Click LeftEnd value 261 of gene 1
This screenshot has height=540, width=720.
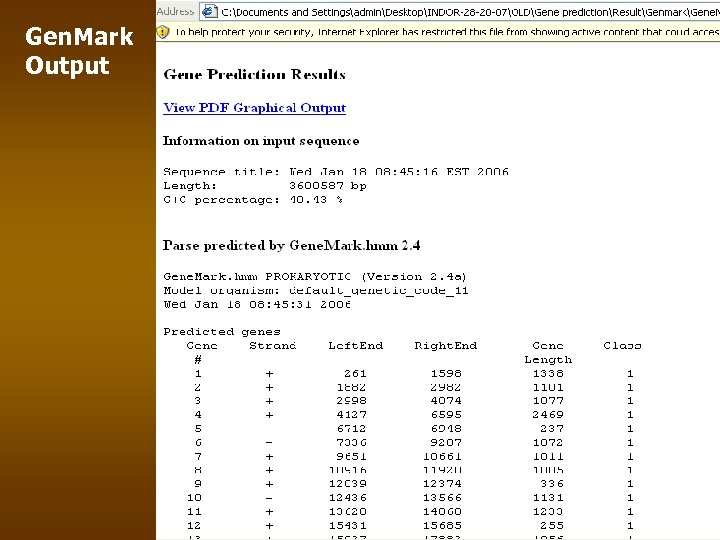(355, 374)
